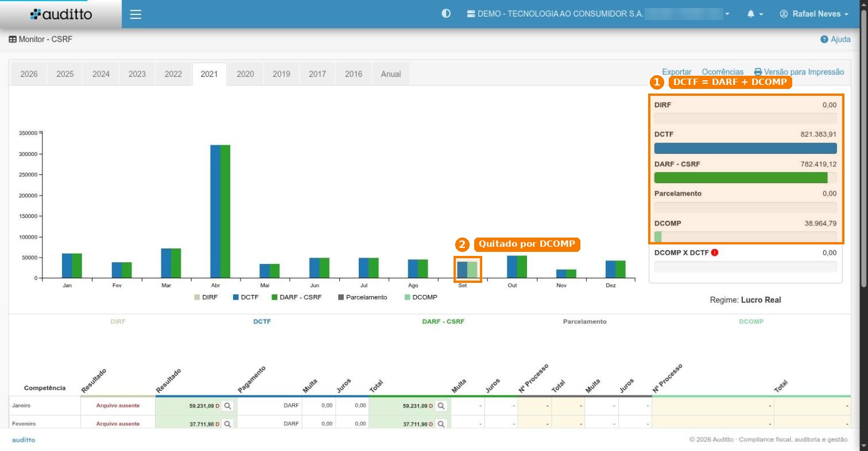Image resolution: width=868 pixels, height=451 pixels.
Task: Click the green DARF - CSRF progress bar
Action: click(x=741, y=178)
